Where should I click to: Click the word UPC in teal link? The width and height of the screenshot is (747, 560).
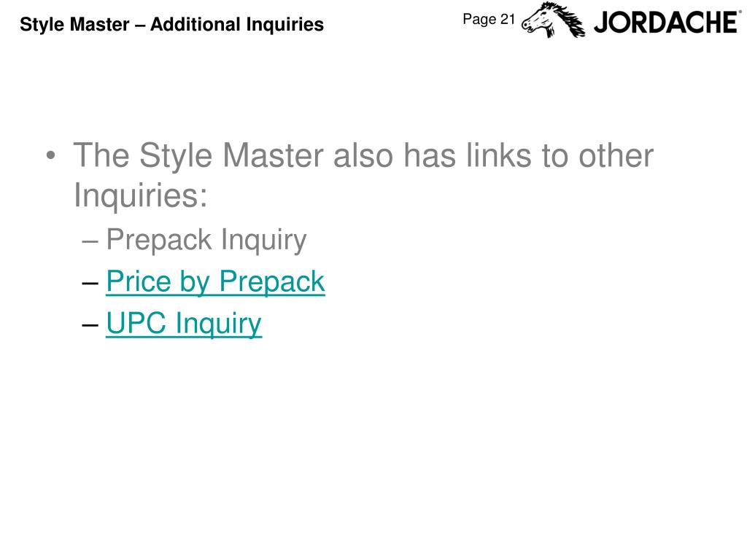click(136, 323)
